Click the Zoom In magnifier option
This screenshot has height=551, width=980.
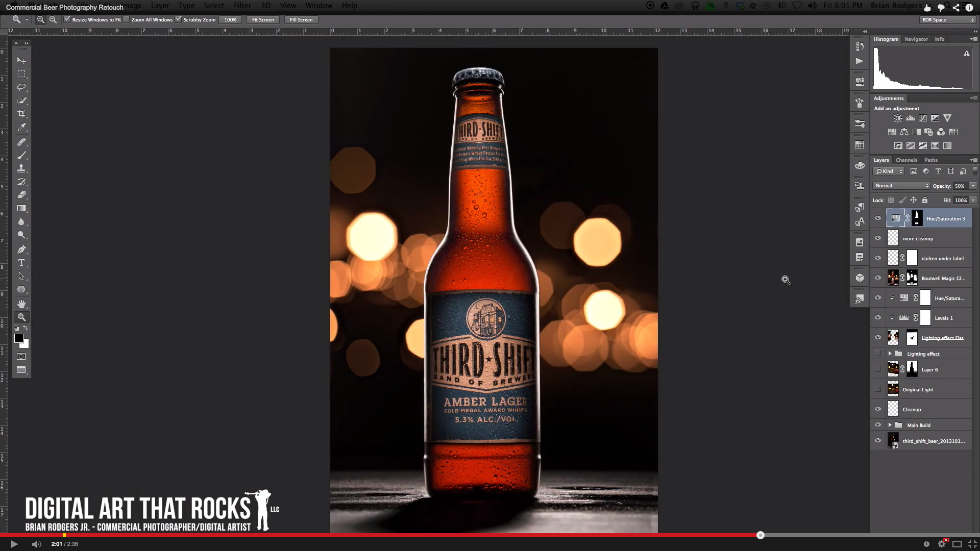(40, 19)
